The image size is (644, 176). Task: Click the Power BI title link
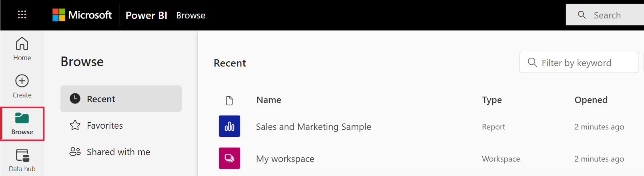pos(146,15)
